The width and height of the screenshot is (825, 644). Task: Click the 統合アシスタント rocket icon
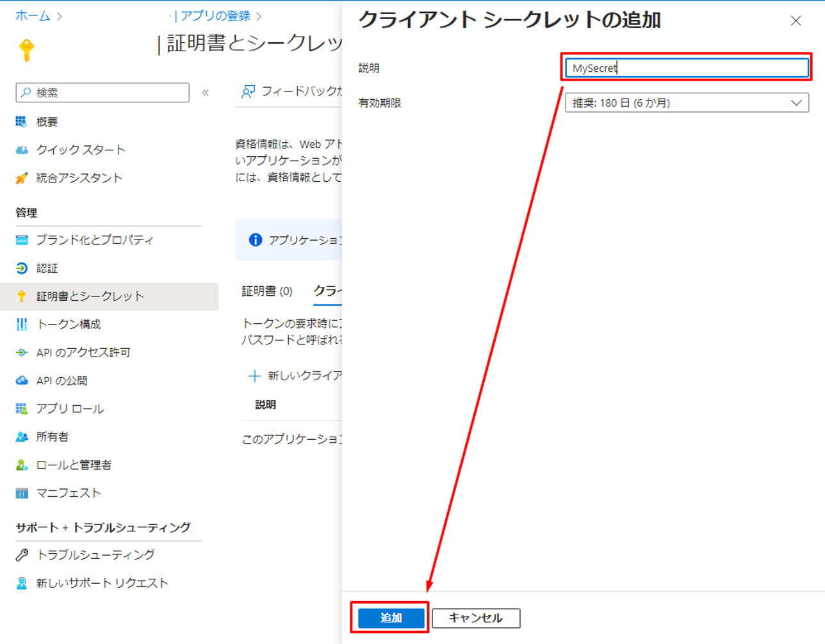click(x=22, y=178)
